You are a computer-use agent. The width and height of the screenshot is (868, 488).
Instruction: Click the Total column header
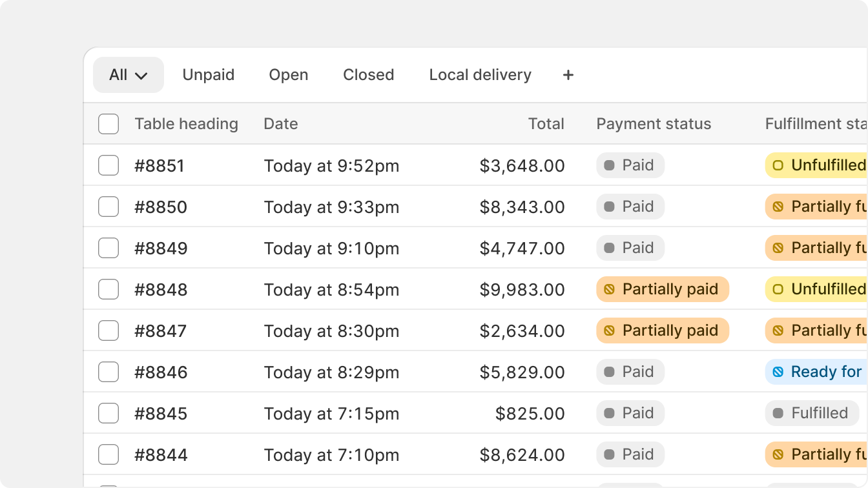pyautogui.click(x=546, y=124)
